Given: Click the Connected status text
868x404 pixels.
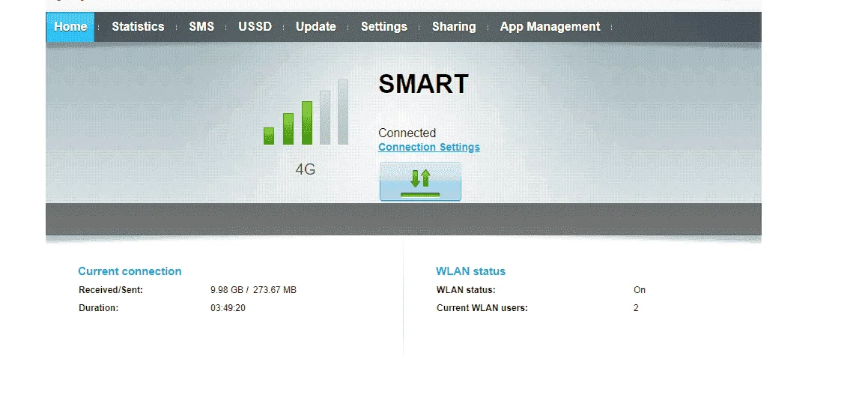Looking at the screenshot, I should tap(407, 133).
